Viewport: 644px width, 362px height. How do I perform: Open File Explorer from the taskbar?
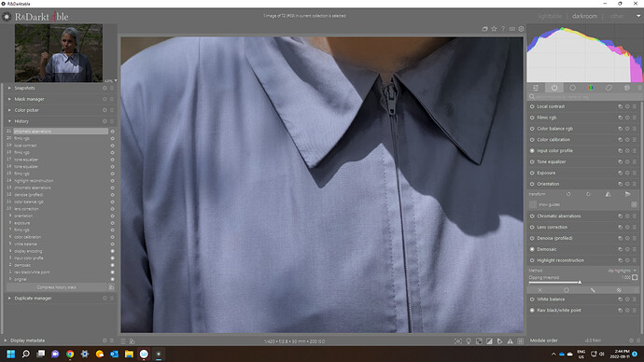pyautogui.click(x=129, y=354)
